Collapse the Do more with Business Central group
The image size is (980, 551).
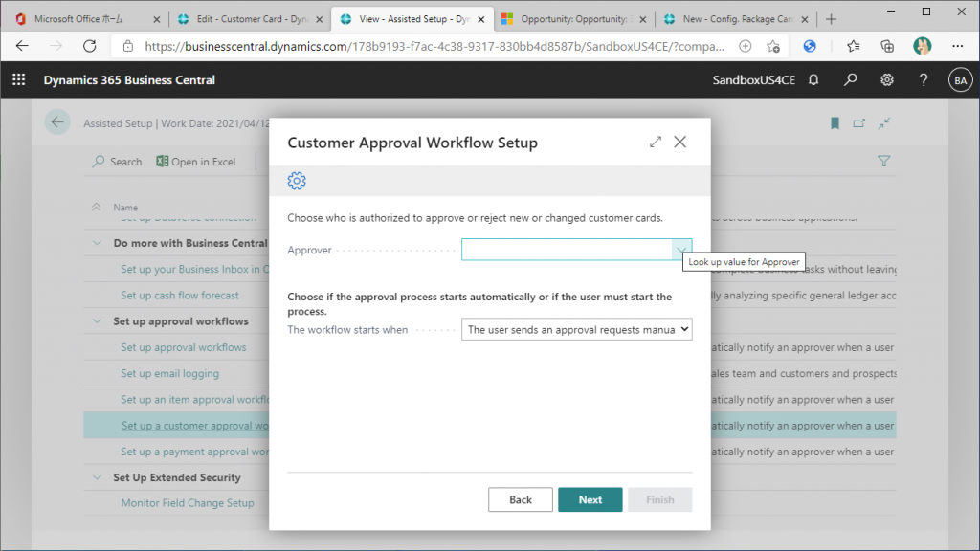tap(97, 243)
